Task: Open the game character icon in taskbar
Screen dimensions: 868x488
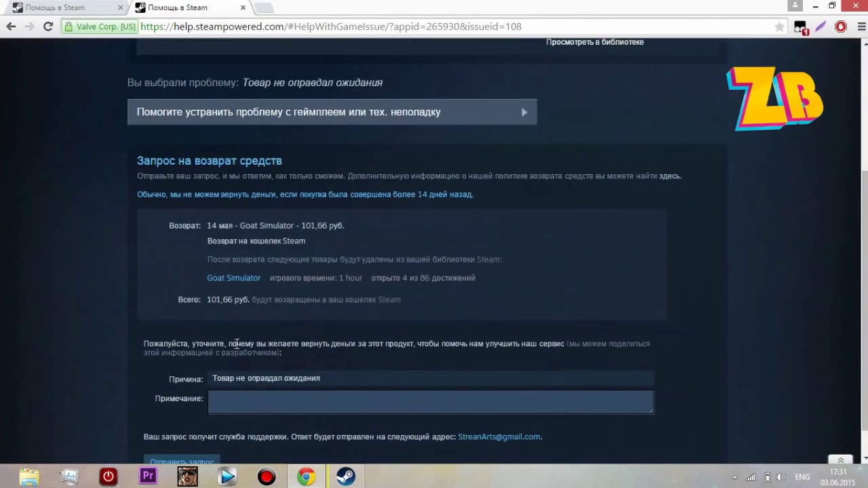Action: (x=187, y=476)
